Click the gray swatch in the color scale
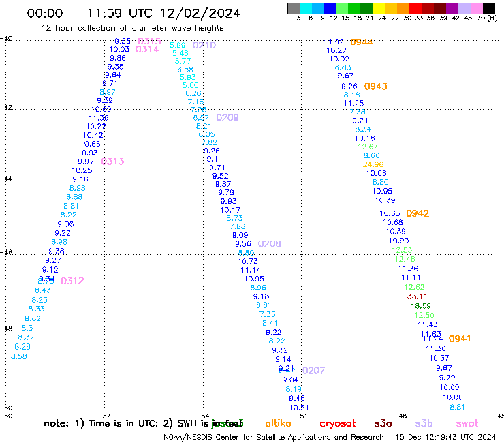This screenshot has height=443, width=504. coord(294,8)
